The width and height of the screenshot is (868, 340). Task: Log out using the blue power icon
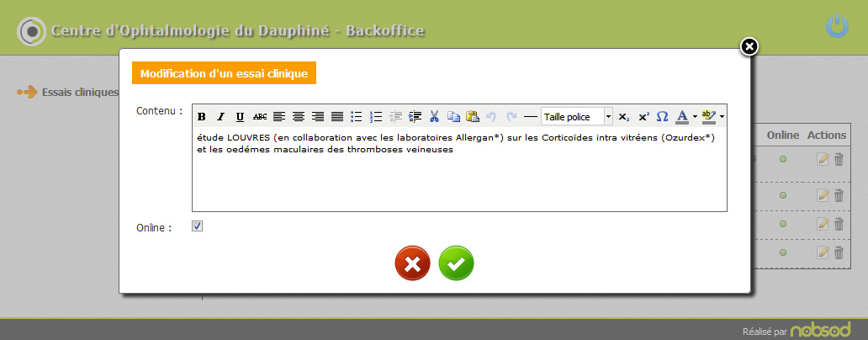tap(837, 26)
